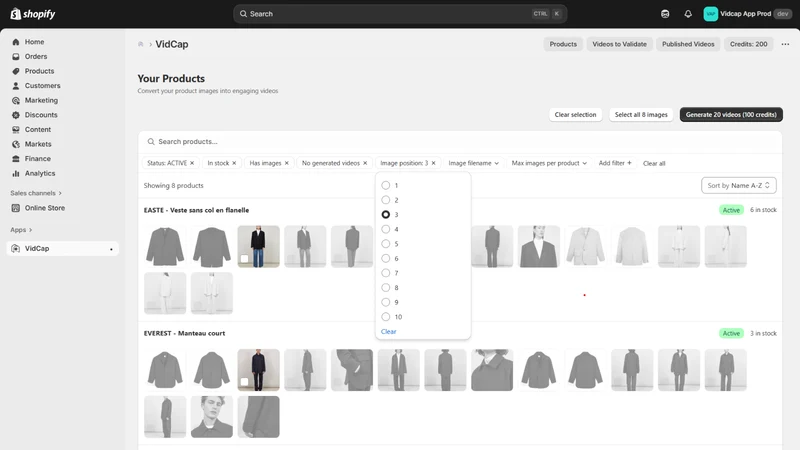Switch to Published Videos tab
Screen dimensions: 800x450
(688, 44)
